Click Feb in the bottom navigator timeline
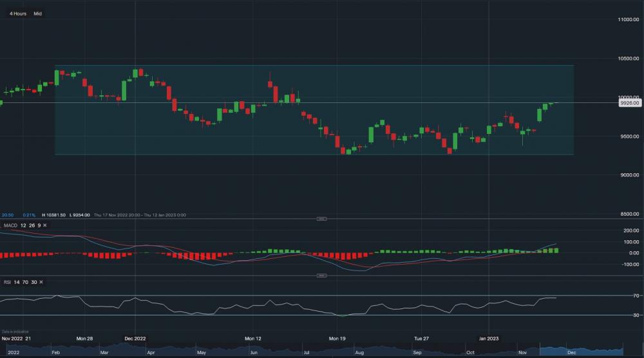The height and width of the screenshot is (358, 644). tap(57, 353)
